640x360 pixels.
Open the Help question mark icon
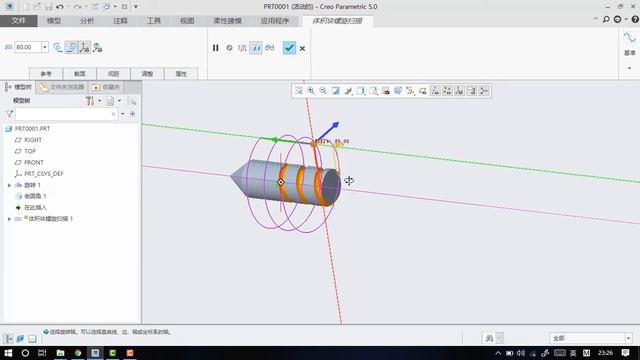(635, 20)
